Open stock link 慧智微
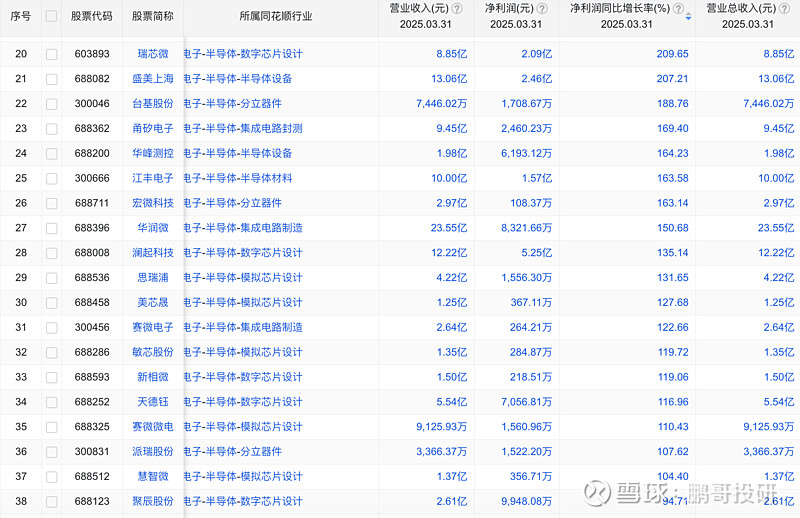800x518 pixels. pos(153,477)
